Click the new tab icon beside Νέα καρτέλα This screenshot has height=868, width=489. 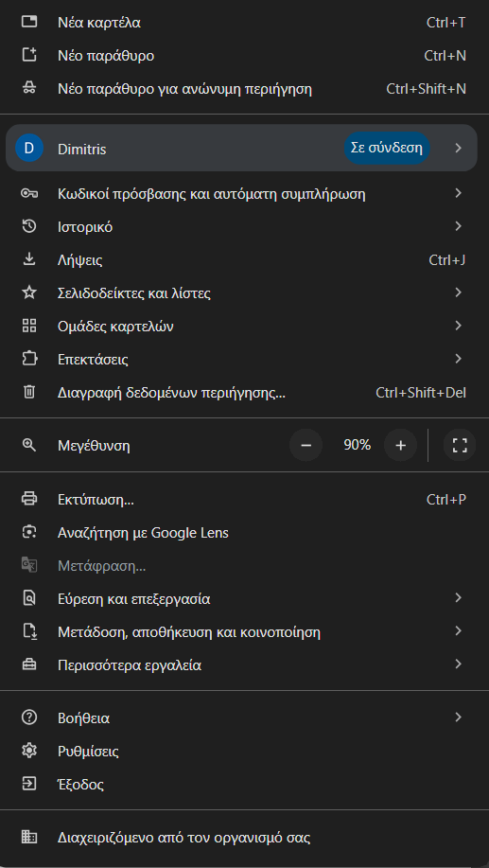28,22
